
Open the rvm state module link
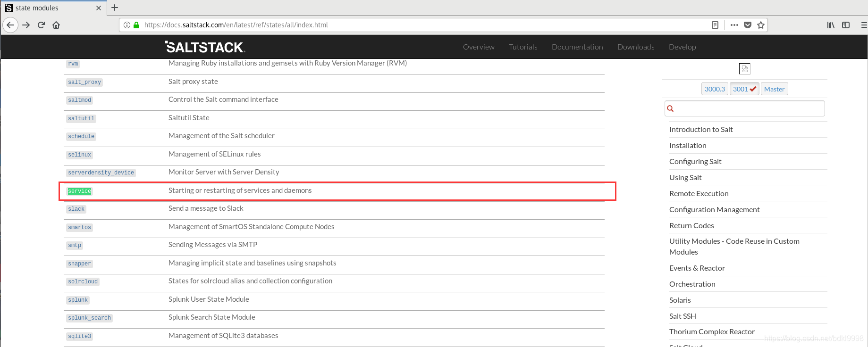click(x=73, y=64)
